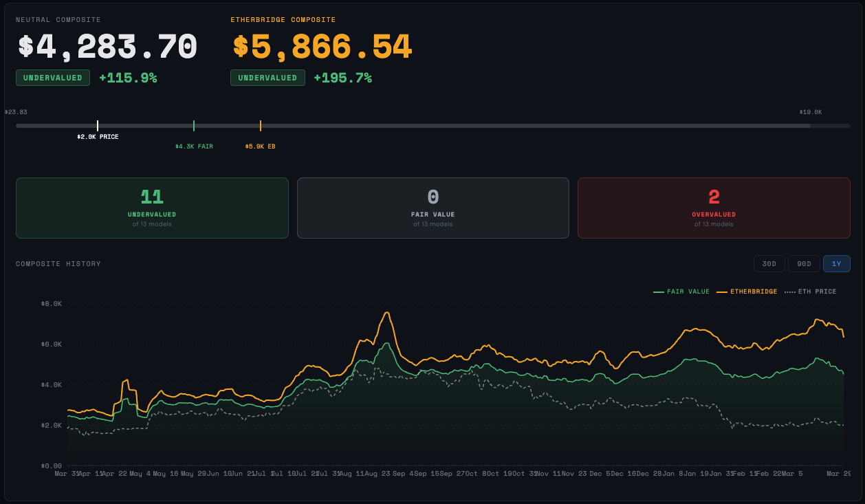Click the Etherbridge line peak in late August
Viewport: 865px width, 504px height.
(x=387, y=313)
